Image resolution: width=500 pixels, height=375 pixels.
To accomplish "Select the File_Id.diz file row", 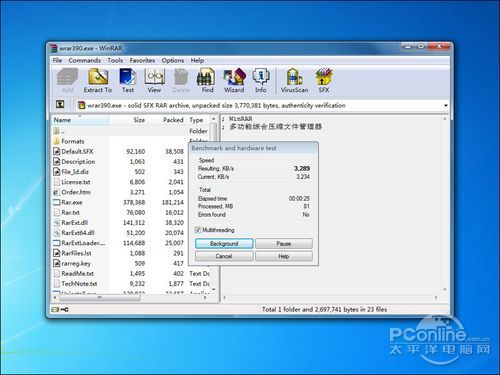I will click(x=131, y=172).
